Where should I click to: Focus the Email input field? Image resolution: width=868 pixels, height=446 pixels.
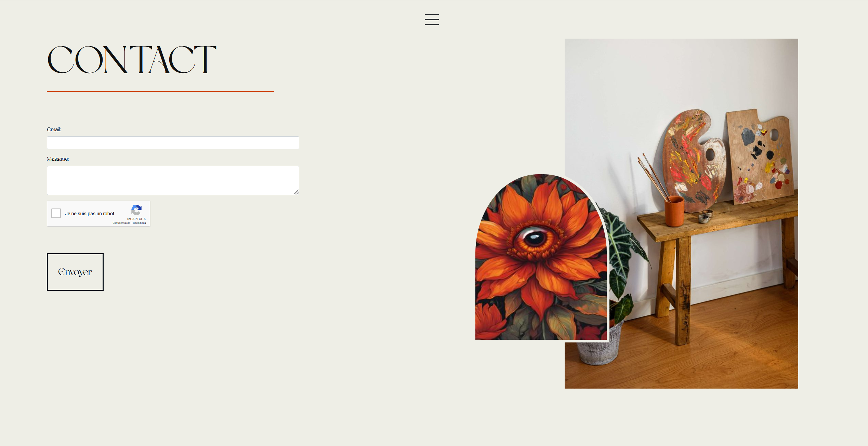pyautogui.click(x=173, y=143)
